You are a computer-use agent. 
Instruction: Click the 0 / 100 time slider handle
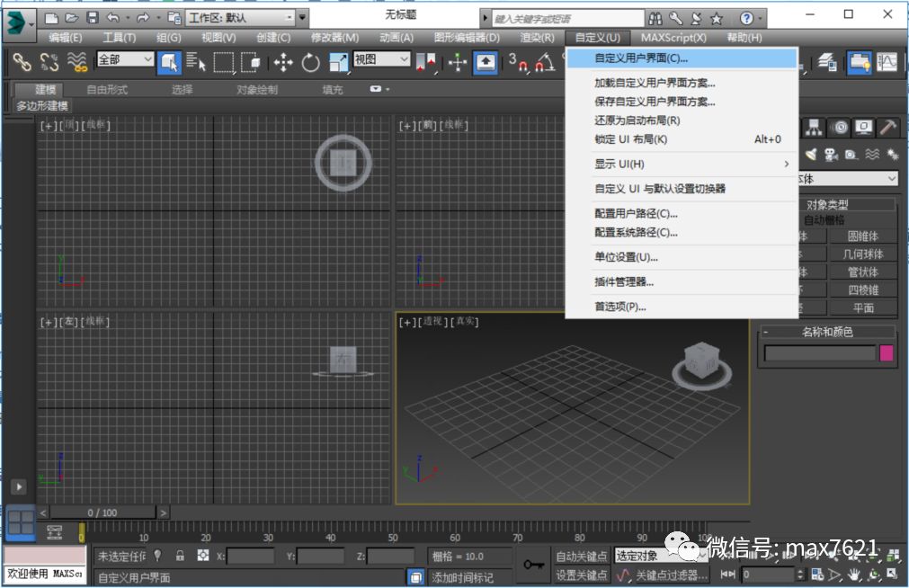102,512
